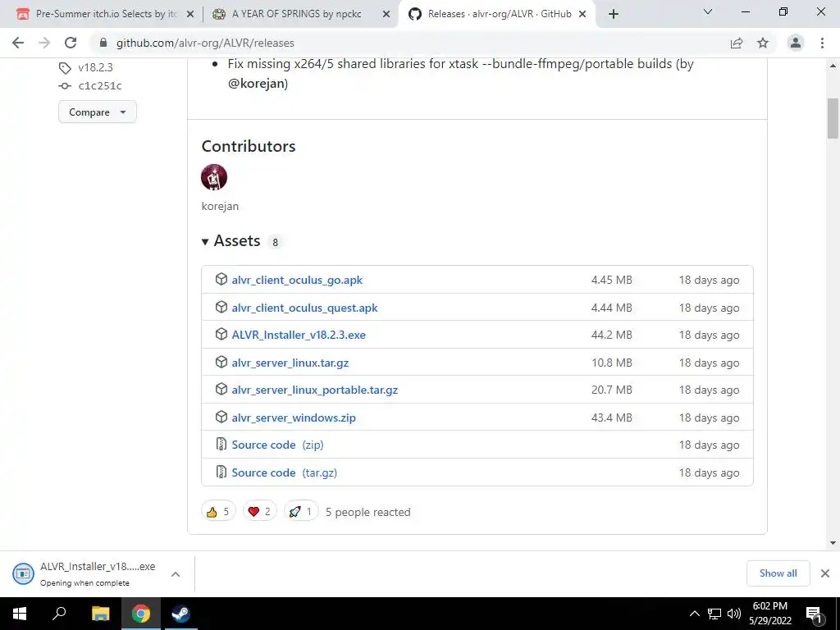The height and width of the screenshot is (630, 840).
Task: Click the 44.2 MB size text
Action: coord(611,335)
